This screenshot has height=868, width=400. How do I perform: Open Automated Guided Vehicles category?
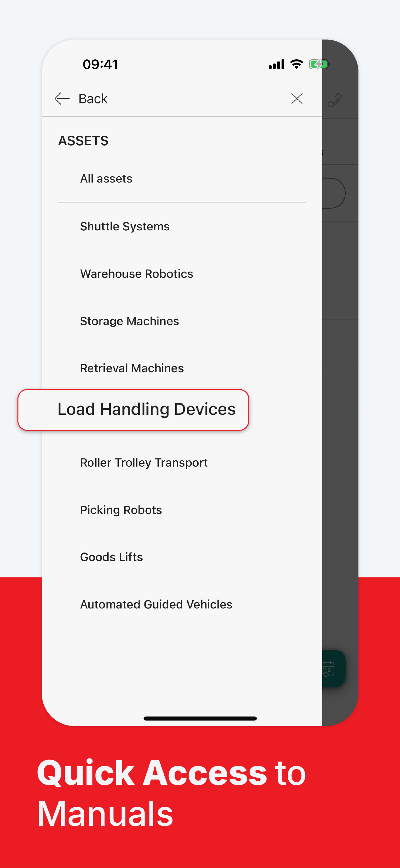coord(182,604)
